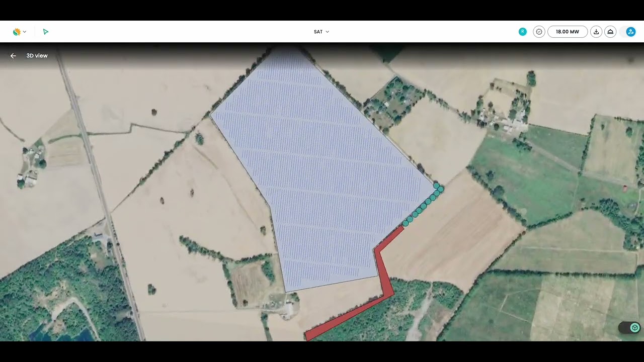644x362 pixels.
Task: Open the SAT tracker dropdown
Action: tap(321, 32)
